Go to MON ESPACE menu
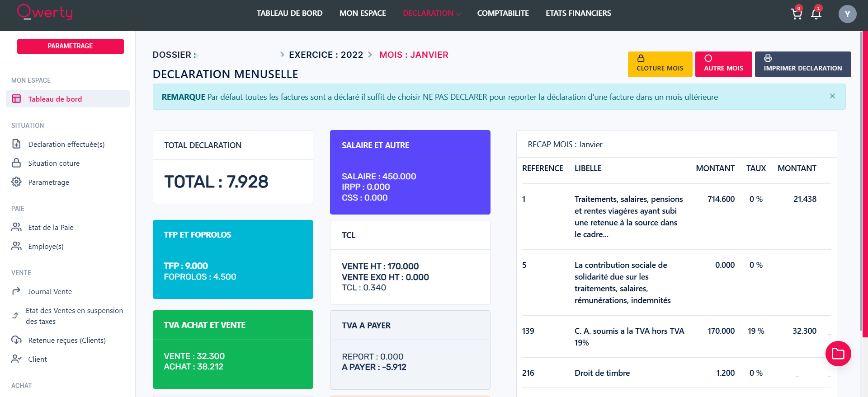The image size is (868, 397). tap(363, 13)
